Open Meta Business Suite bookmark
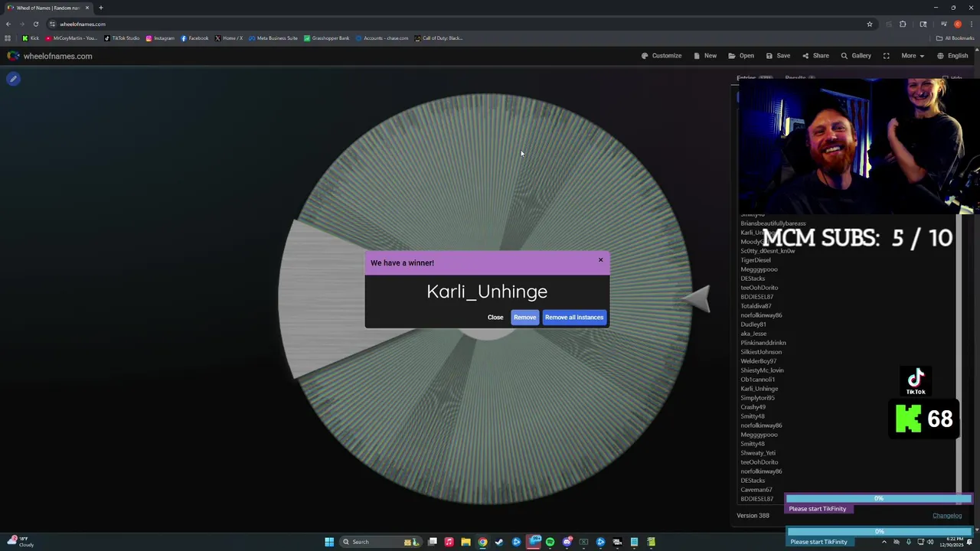This screenshot has width=980, height=551. pyautogui.click(x=273, y=38)
